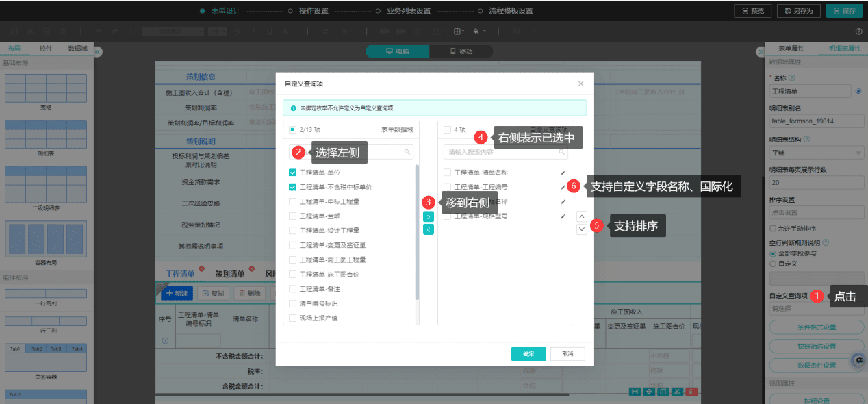The width and height of the screenshot is (868, 404).
Task: Click 明细表每页展示行数 field showing 20
Action: [x=816, y=183]
